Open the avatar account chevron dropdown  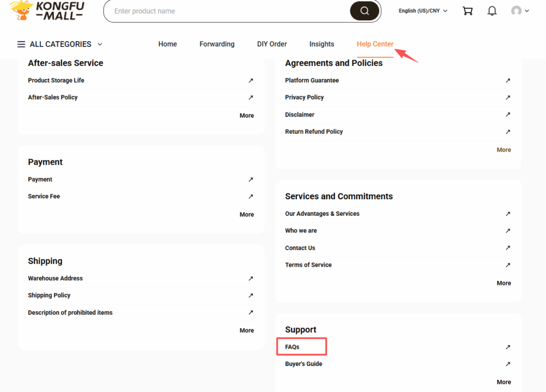coord(527,10)
